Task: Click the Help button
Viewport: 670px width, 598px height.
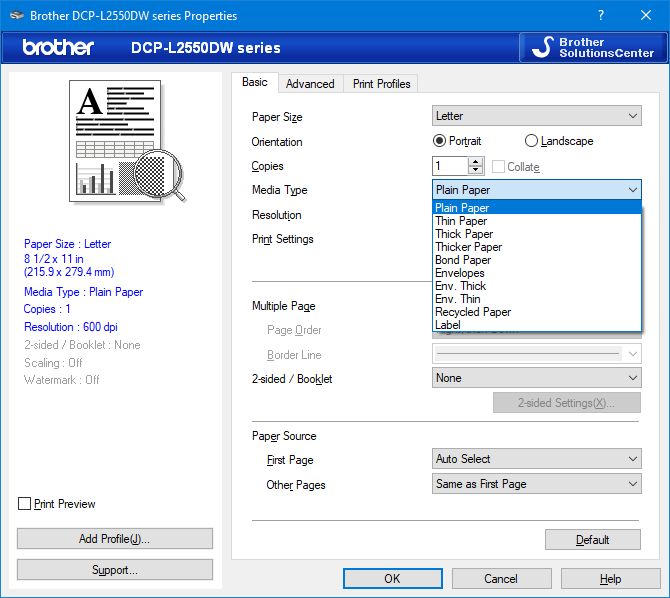Action: tap(610, 578)
